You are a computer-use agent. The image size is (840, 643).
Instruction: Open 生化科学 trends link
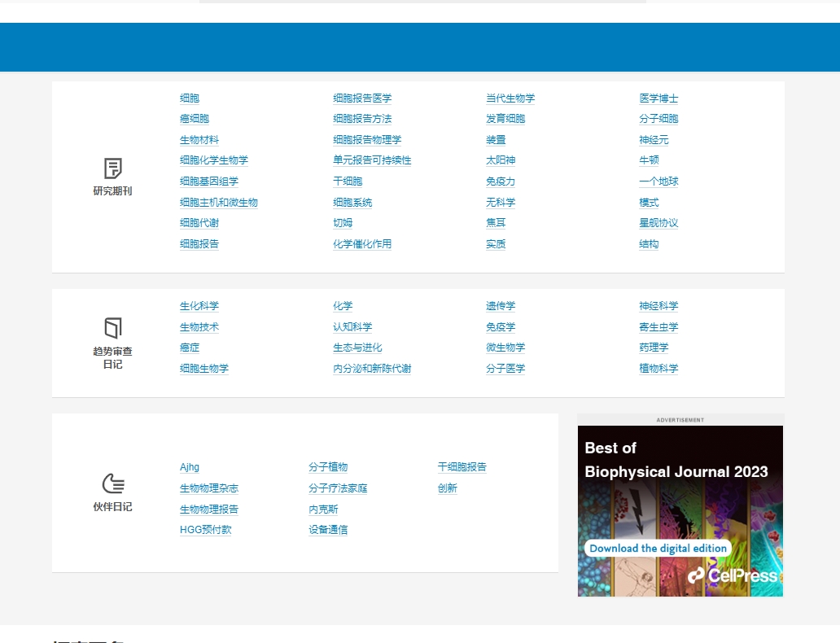coord(199,306)
